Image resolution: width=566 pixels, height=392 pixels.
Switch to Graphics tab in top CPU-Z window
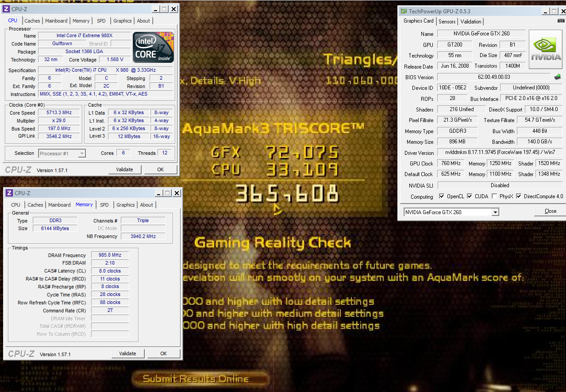point(123,21)
